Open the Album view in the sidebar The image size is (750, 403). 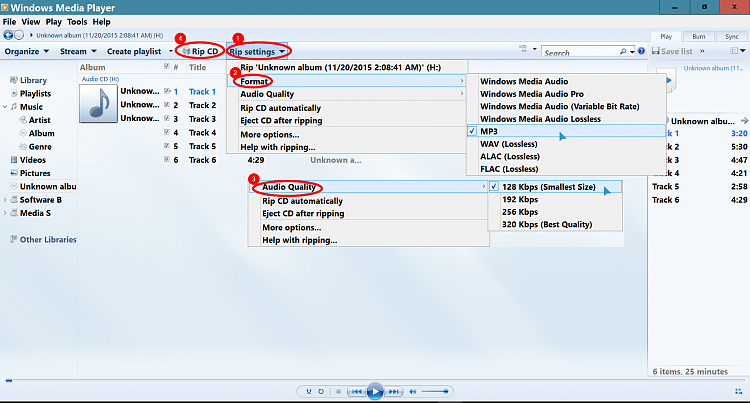(23, 133)
